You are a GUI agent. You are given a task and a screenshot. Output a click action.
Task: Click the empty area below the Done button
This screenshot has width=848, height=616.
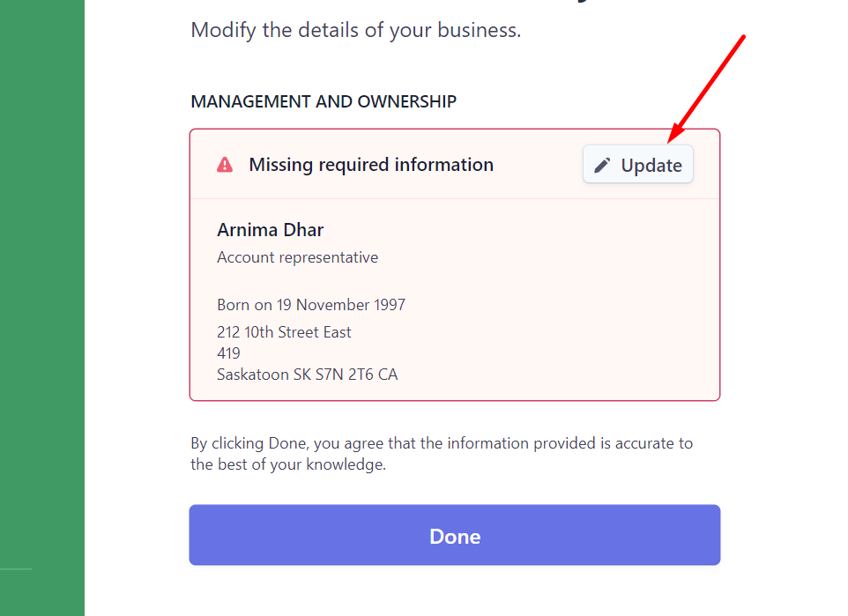(x=454, y=592)
